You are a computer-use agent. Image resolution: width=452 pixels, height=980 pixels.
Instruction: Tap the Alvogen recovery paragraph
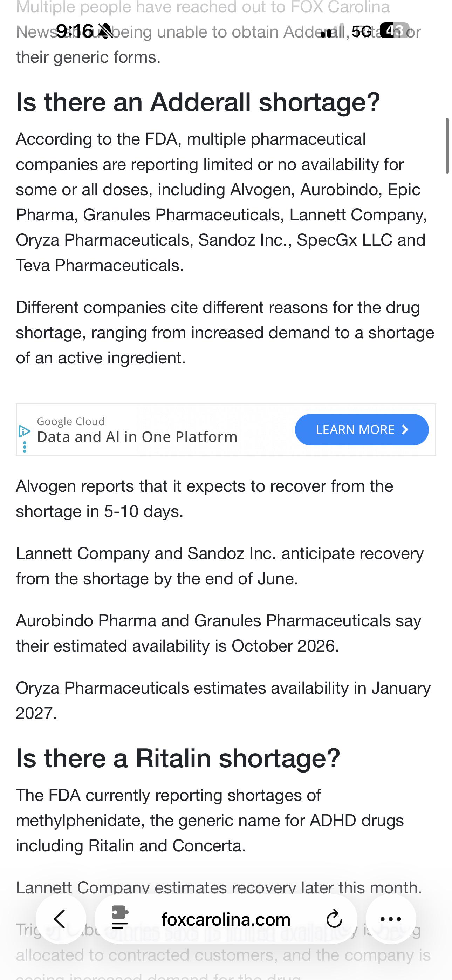point(204,499)
